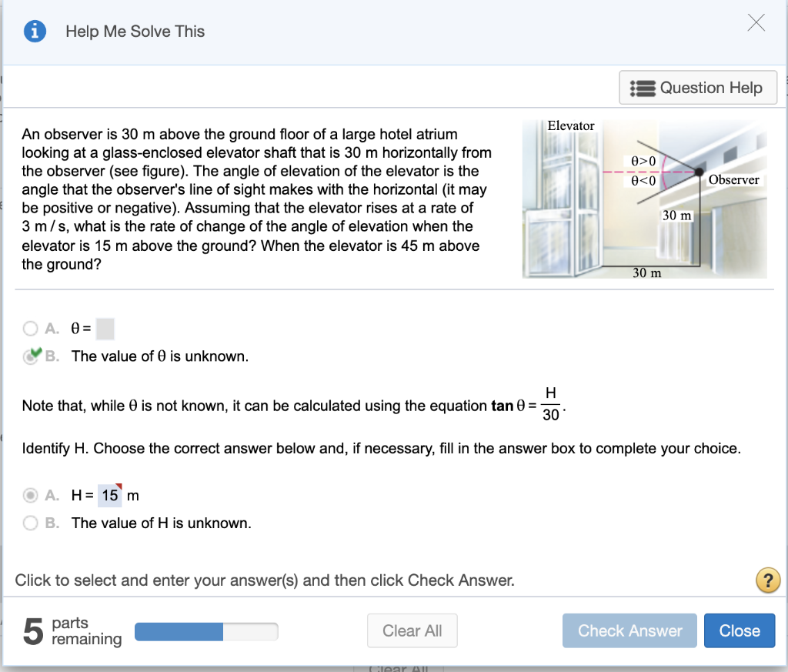Click the X to close the dialog

pyautogui.click(x=756, y=22)
